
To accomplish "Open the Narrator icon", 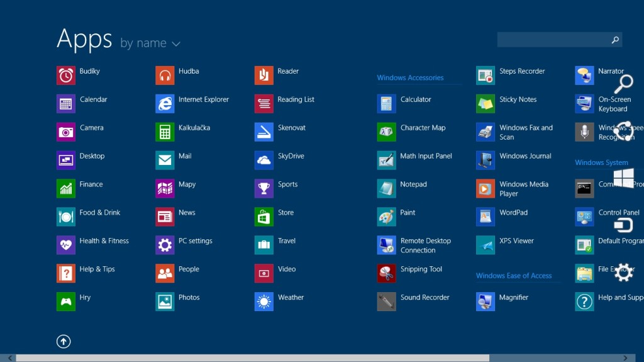I will 584,76.
